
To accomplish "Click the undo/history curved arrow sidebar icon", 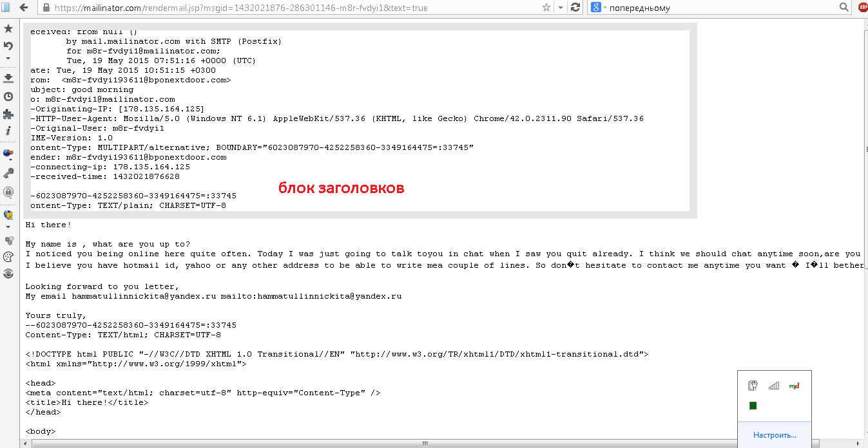I will pyautogui.click(x=8, y=46).
